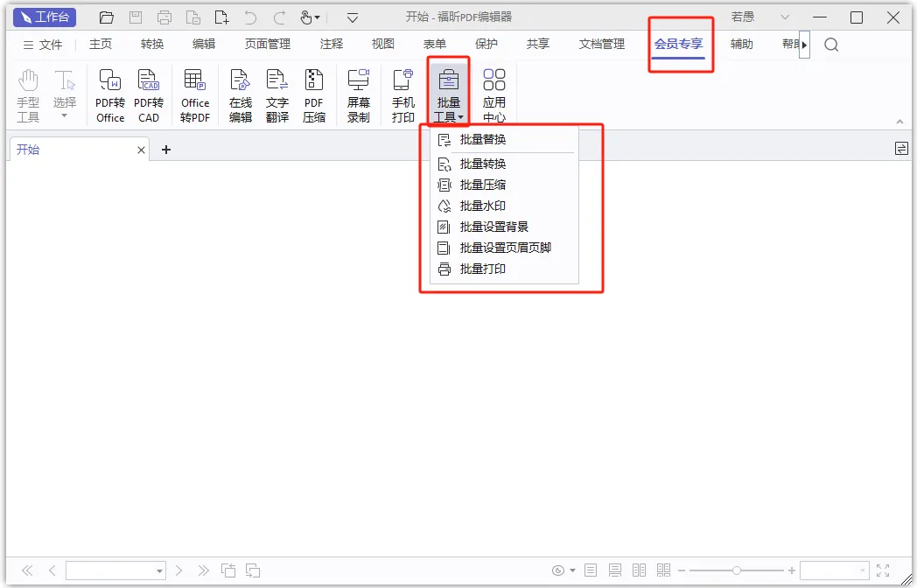Choose 批量水印 in the dropdown menu
917x588 pixels.
[483, 206]
